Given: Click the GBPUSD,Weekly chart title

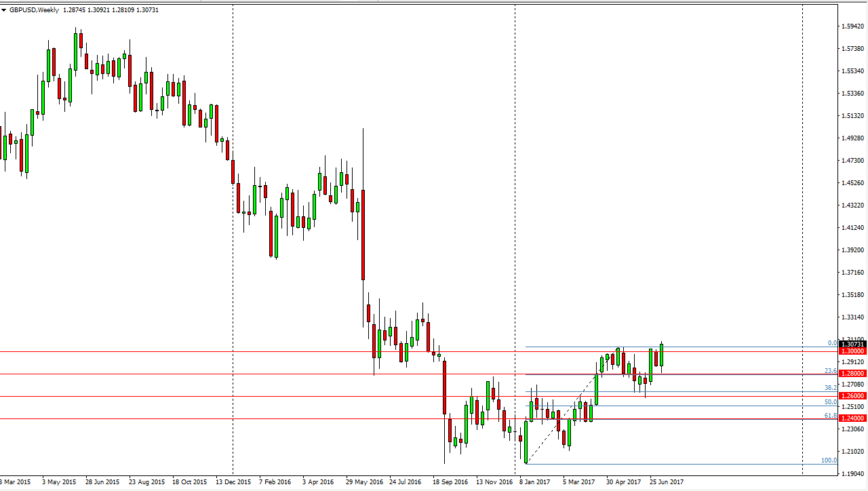Looking at the screenshot, I should click(x=34, y=10).
